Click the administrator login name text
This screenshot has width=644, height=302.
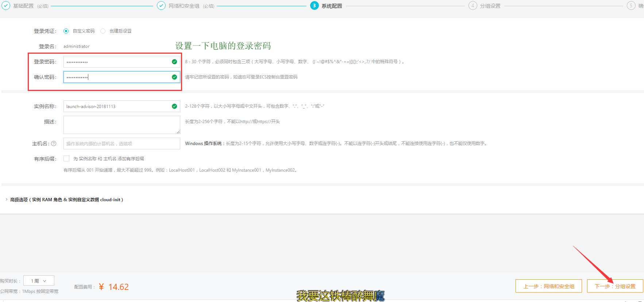76,46
